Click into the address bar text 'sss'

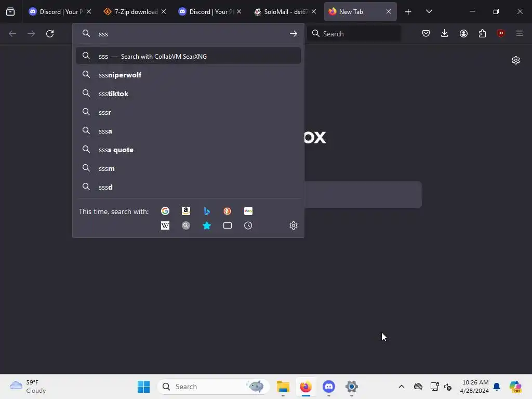click(103, 34)
